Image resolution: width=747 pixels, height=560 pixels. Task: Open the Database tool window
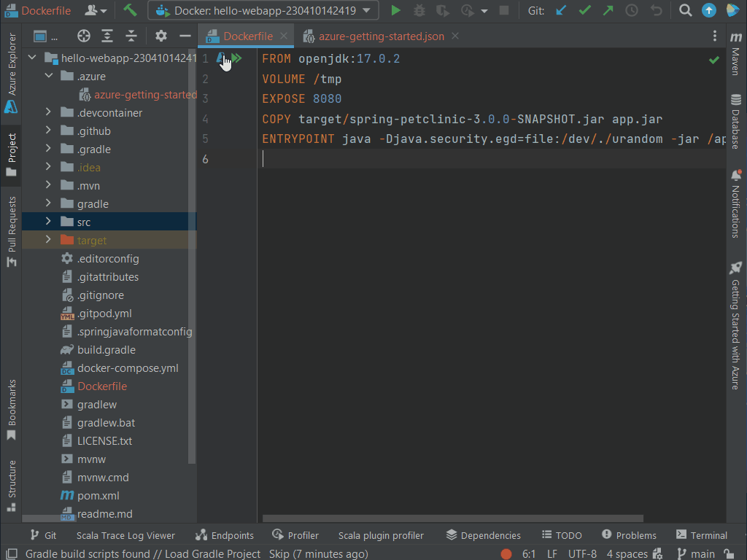pos(736,122)
